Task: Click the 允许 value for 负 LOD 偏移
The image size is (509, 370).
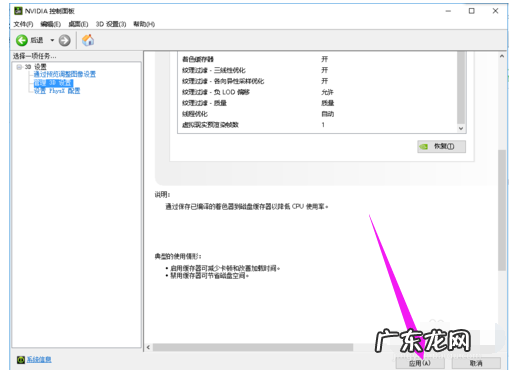Action: (327, 92)
